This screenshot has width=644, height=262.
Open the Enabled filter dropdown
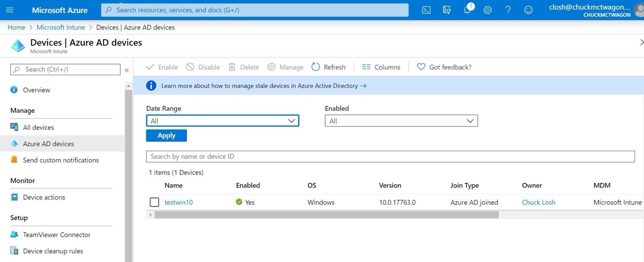pos(401,121)
